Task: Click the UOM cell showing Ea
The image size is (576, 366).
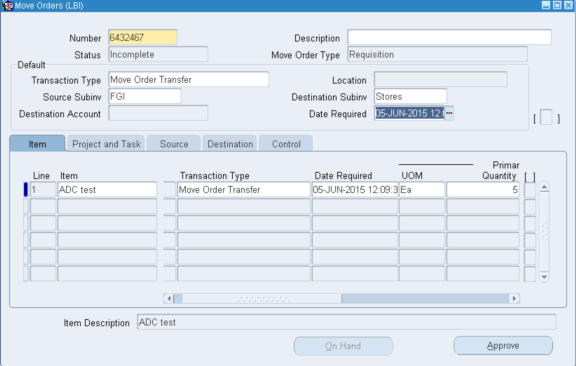Action: coord(422,190)
